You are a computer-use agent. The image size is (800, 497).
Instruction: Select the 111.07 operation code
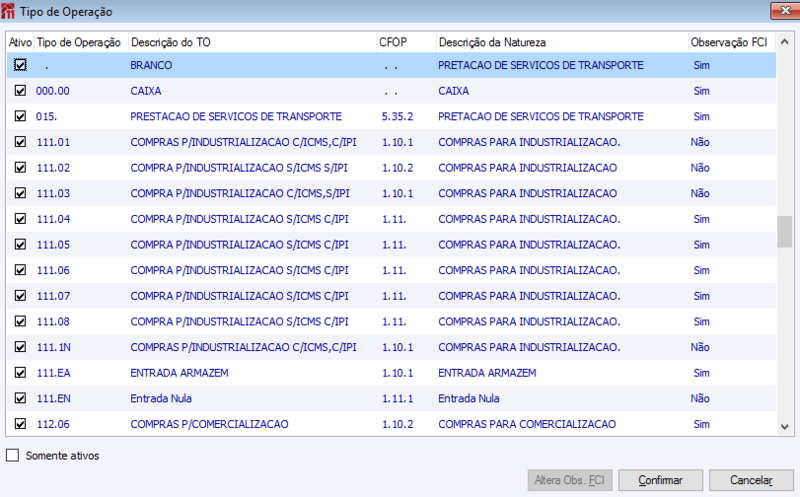tap(53, 295)
